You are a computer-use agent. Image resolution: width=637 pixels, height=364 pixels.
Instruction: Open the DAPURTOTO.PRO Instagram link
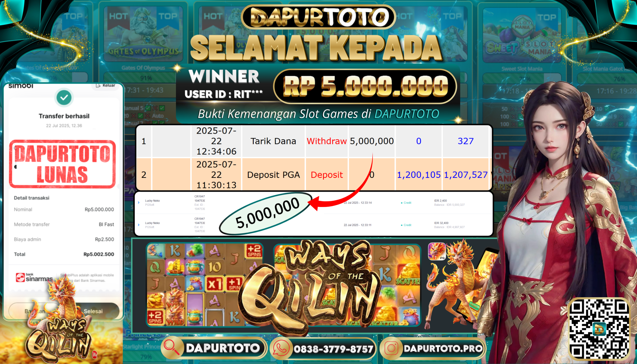click(433, 348)
